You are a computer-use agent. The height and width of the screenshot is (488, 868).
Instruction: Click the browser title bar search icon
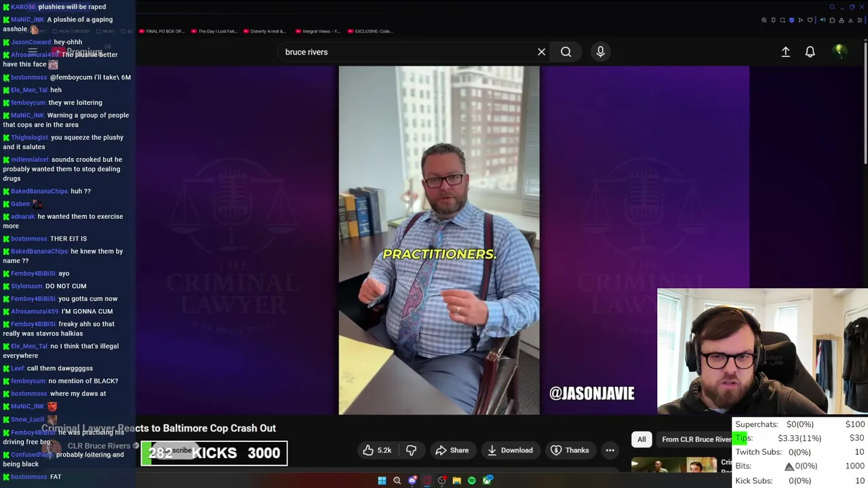pyautogui.click(x=832, y=7)
